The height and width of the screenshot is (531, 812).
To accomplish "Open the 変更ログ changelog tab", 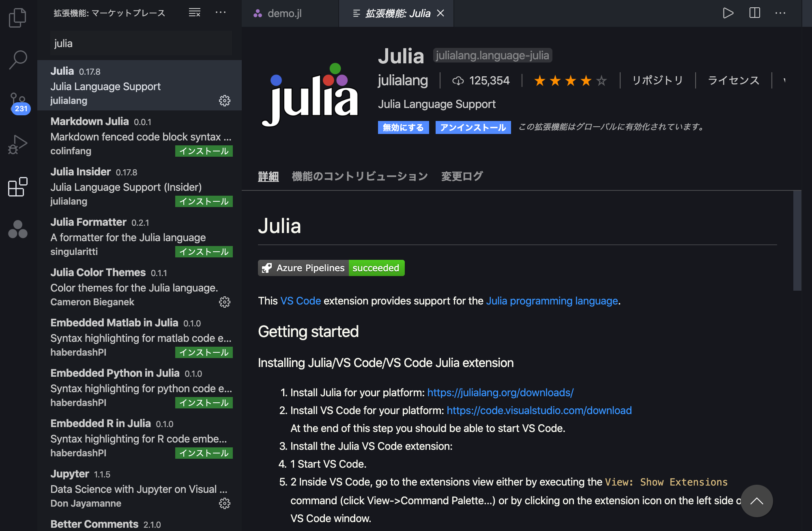I will coord(462,176).
